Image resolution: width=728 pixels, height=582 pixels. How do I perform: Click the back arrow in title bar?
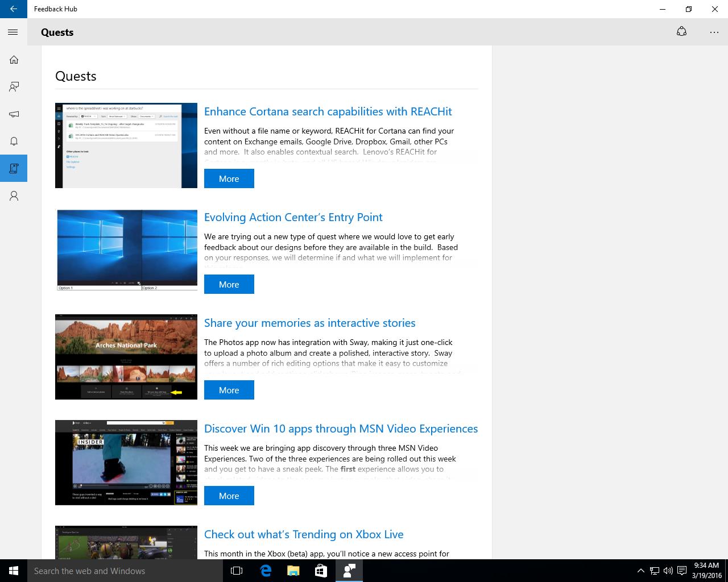[14, 9]
